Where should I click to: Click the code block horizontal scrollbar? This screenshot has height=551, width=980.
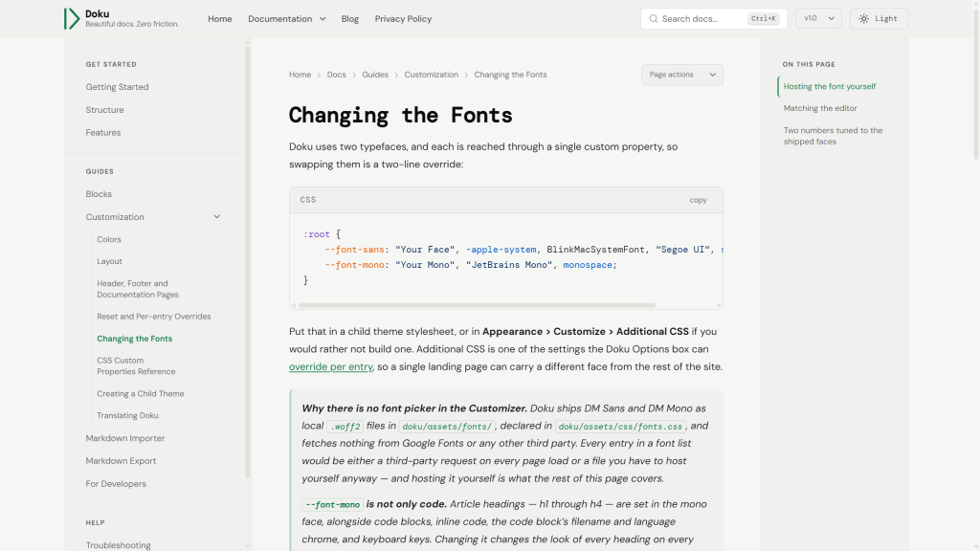(477, 305)
